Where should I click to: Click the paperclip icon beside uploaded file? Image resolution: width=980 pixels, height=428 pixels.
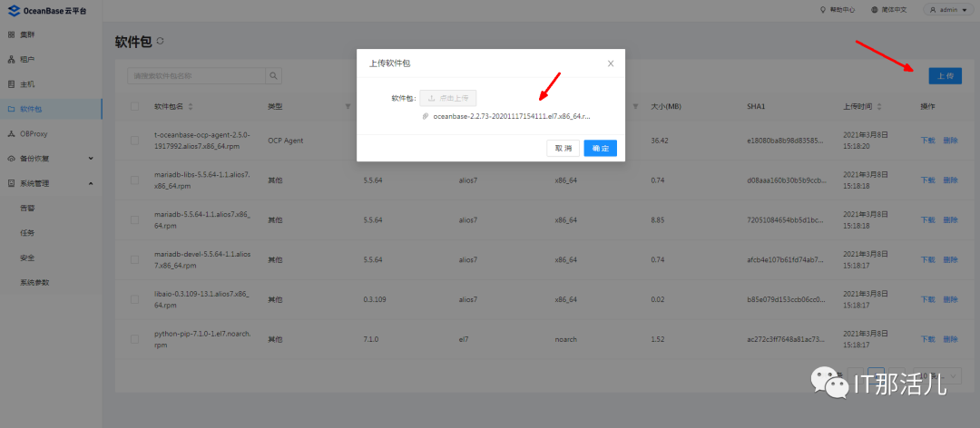point(426,116)
